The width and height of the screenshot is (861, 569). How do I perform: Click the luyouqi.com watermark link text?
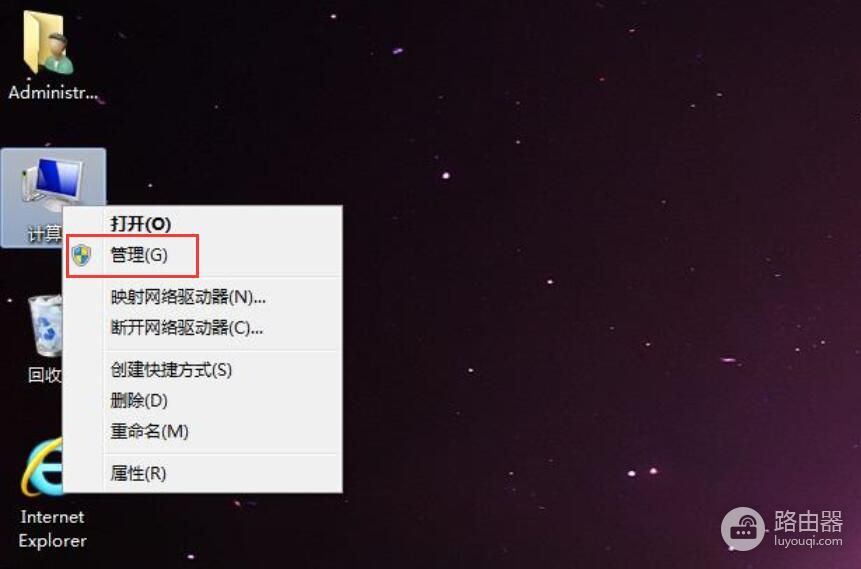point(808,541)
